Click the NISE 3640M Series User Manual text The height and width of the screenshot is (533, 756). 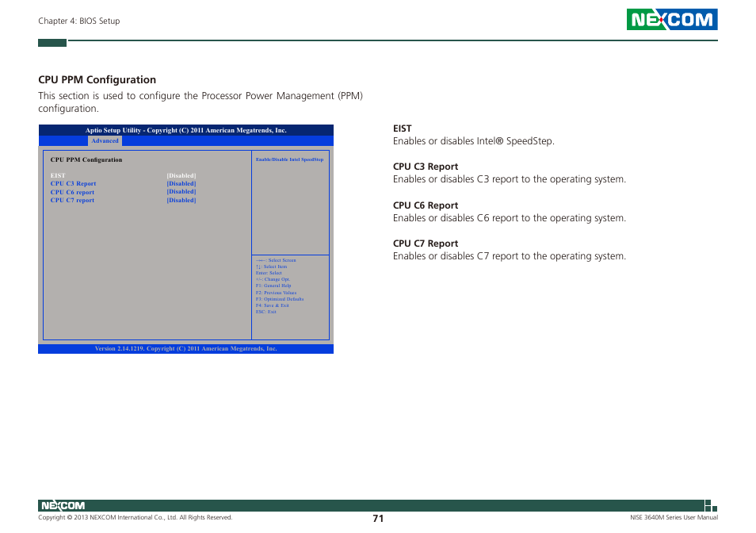(x=674, y=518)
